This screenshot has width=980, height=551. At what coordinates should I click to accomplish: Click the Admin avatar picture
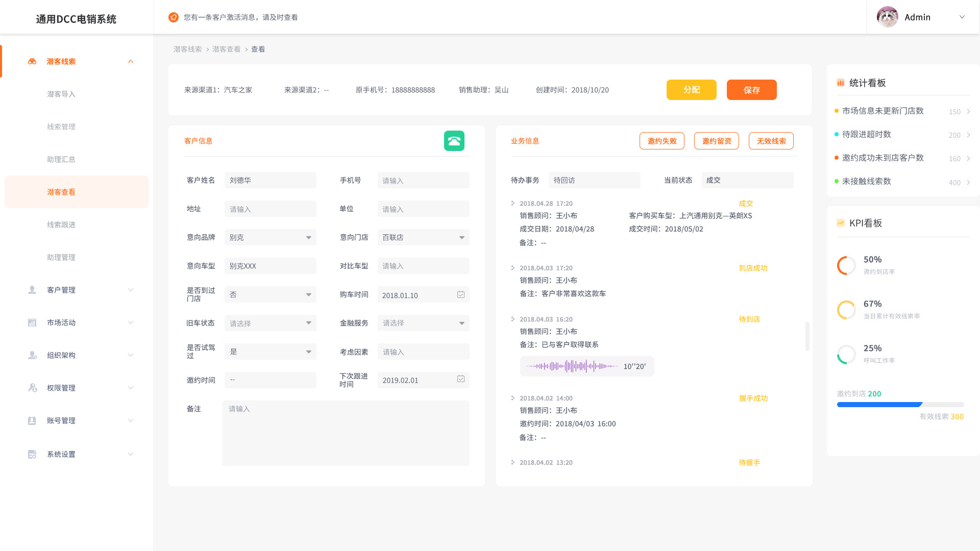tap(887, 17)
